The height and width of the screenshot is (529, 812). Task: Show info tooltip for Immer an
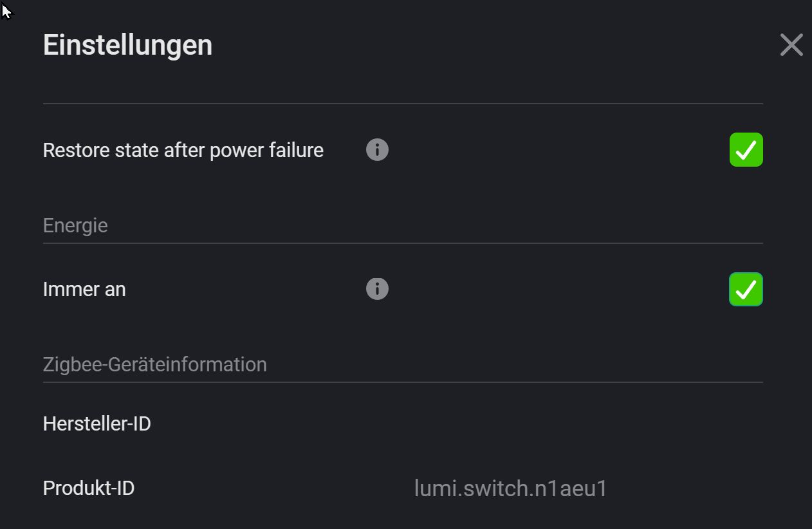coord(377,289)
